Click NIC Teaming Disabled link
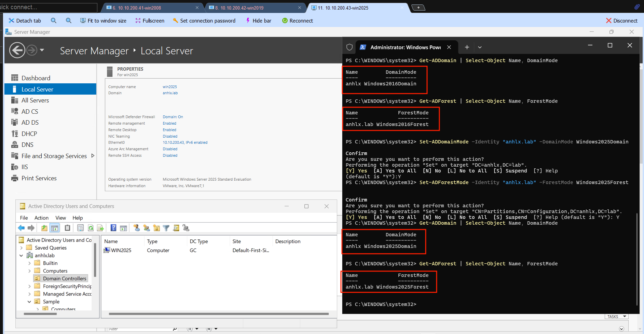 [170, 136]
